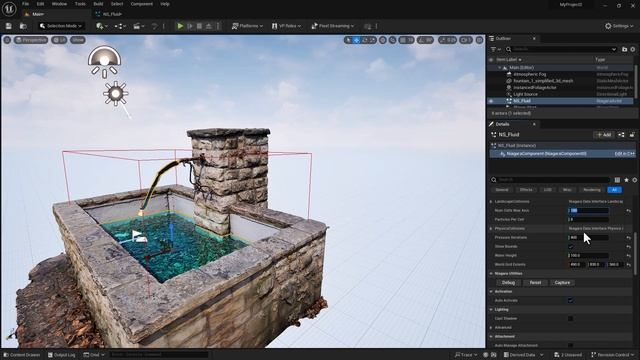Open the viewport Show menu

(x=78, y=40)
